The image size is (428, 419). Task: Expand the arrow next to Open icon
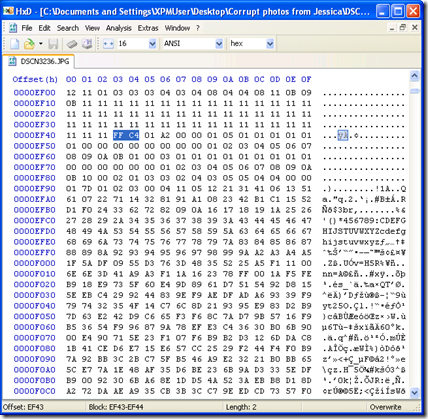41,44
